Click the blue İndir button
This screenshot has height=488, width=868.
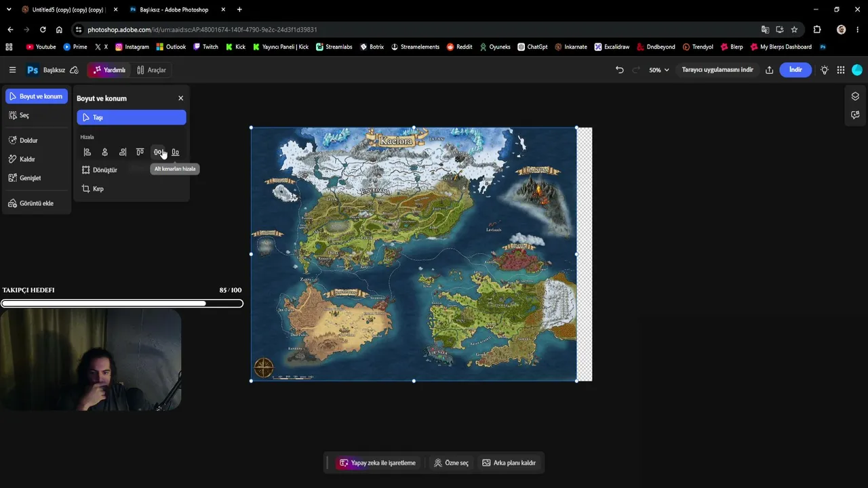click(x=795, y=70)
